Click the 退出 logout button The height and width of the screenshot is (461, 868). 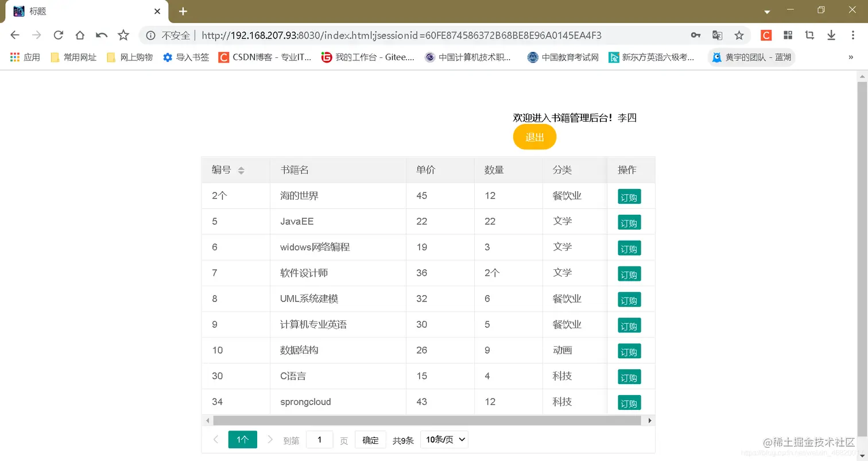(x=534, y=137)
